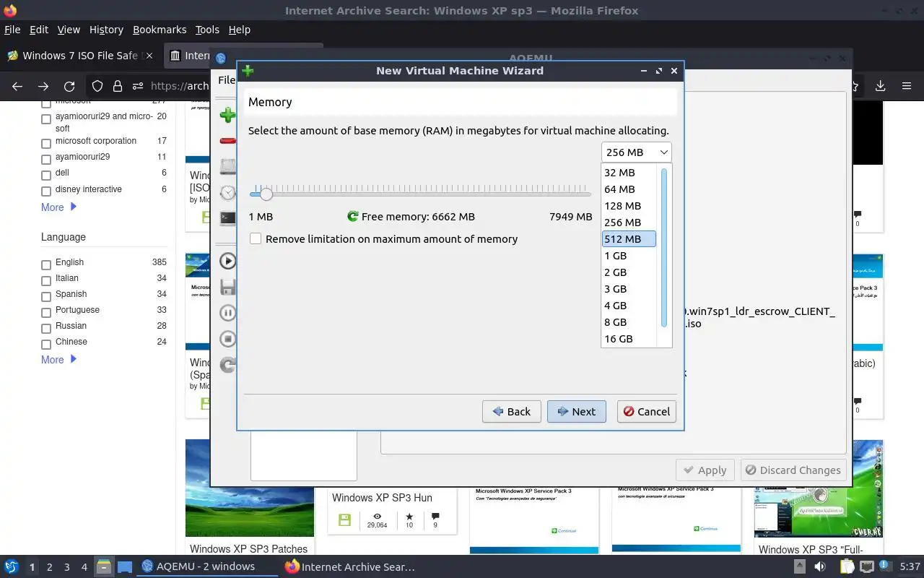
Task: Click the file manager icon in taskbar
Action: 104,566
